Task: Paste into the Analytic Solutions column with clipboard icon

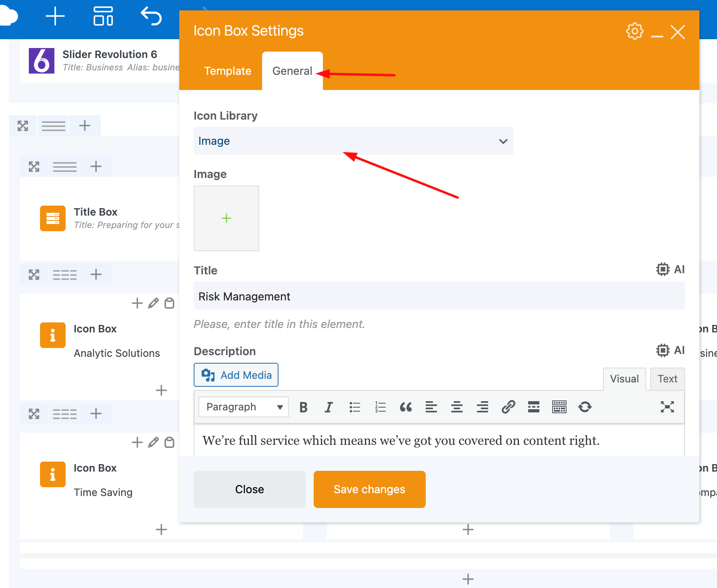Action: [170, 303]
